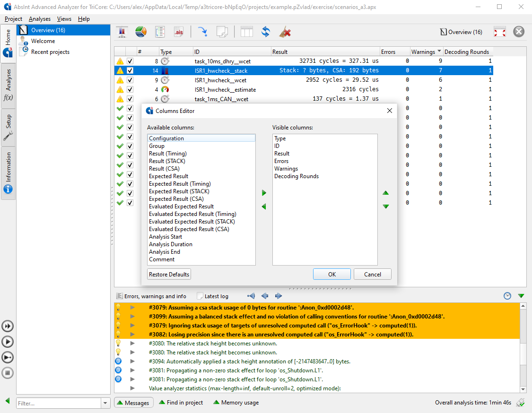This screenshot has height=413, width=532.
Task: Click the fast-forward run all analyses button
Action: point(8,326)
